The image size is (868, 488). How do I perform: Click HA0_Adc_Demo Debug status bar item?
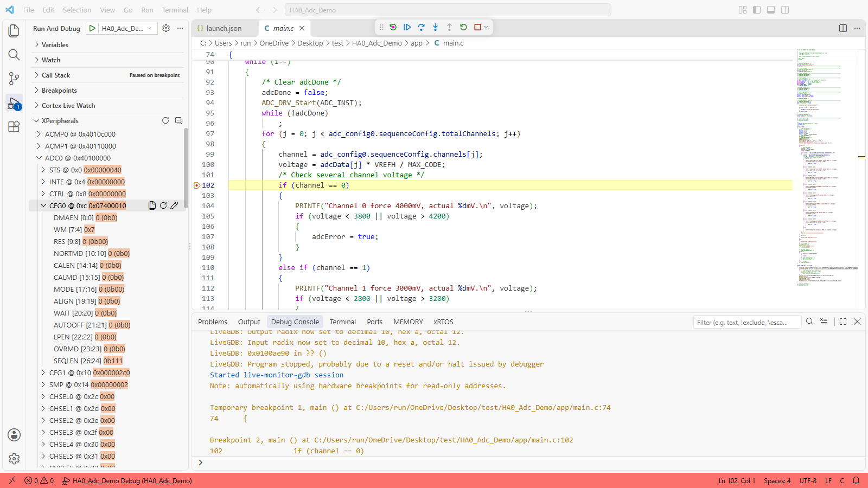pyautogui.click(x=127, y=480)
